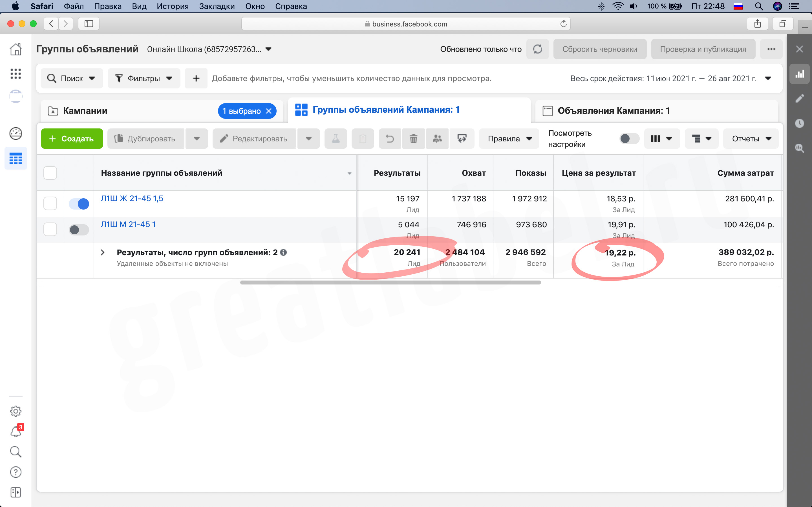Click the trash delete icon in toolbar
812x507 pixels.
(413, 139)
